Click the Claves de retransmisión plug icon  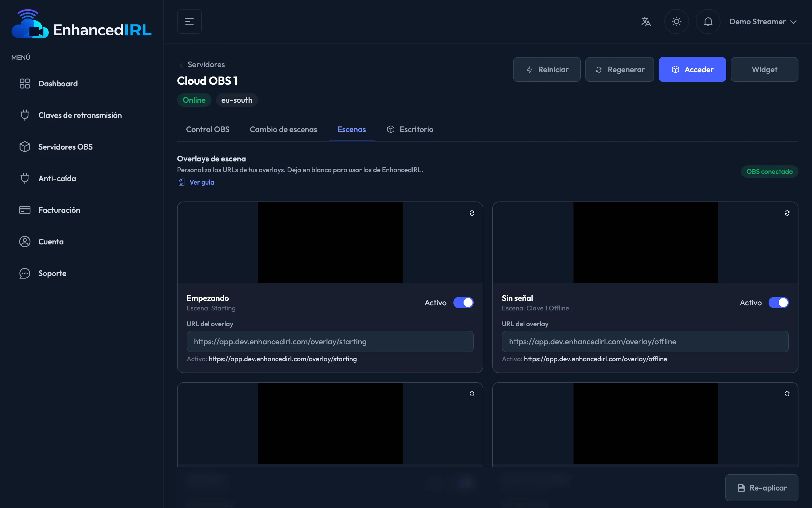tap(25, 115)
